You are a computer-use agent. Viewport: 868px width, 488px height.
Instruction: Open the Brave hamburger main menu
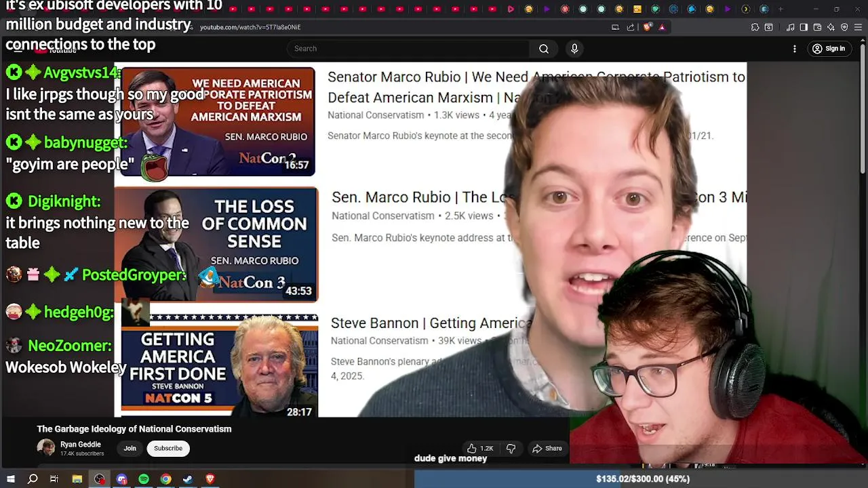click(857, 27)
